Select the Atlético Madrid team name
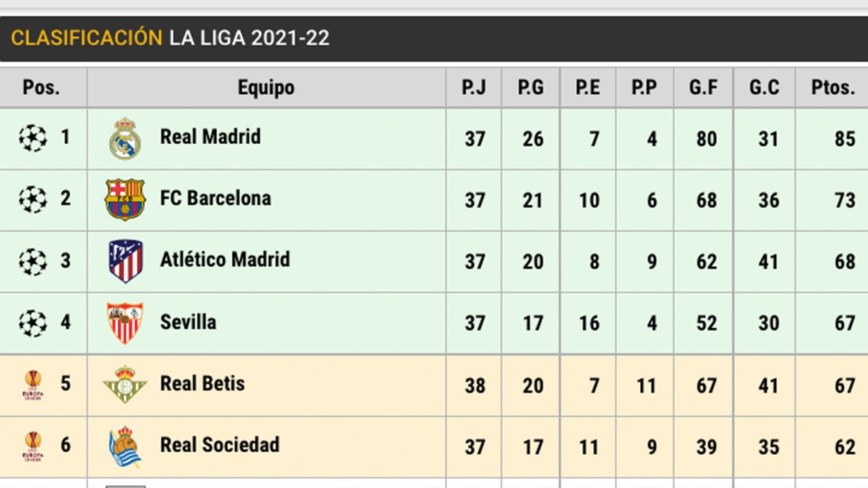 coord(225,260)
